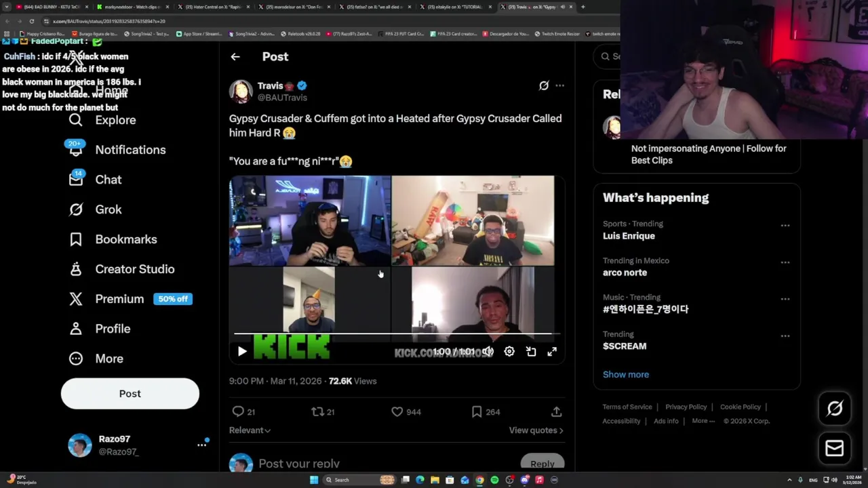Click the video progress bar
This screenshot has height=488, width=868.
[397, 334]
